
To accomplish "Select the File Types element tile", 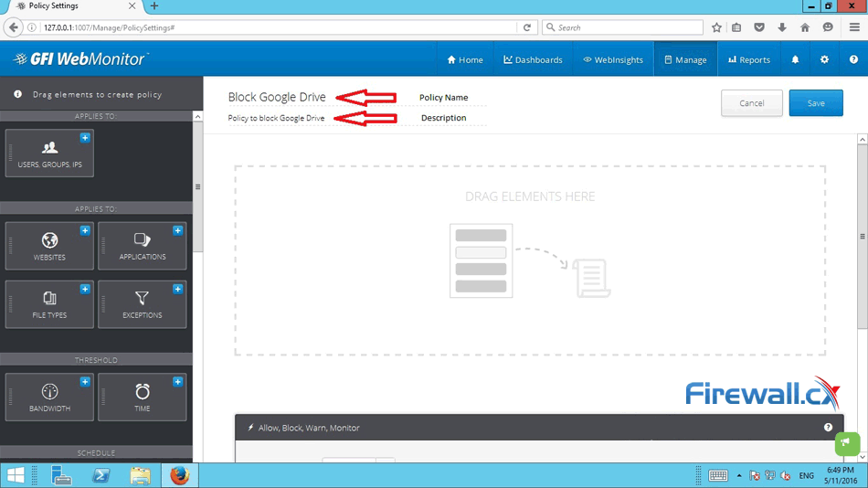I will click(49, 304).
